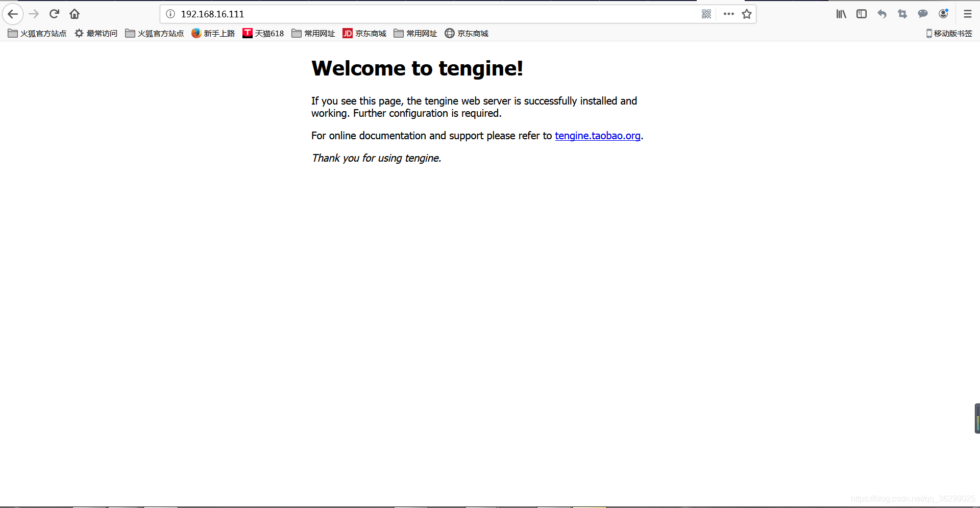
Task: Open 京东商城 bookmark with globe icon
Action: (x=467, y=33)
